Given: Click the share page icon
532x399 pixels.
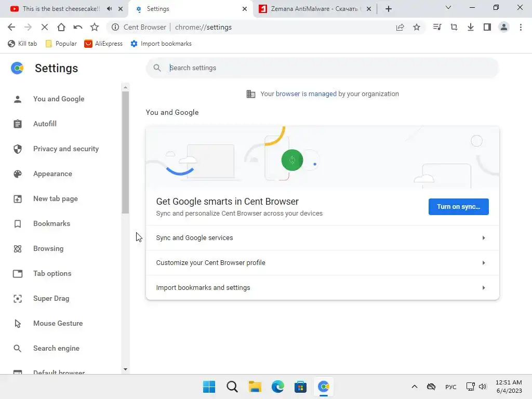Looking at the screenshot, I should click(400, 27).
